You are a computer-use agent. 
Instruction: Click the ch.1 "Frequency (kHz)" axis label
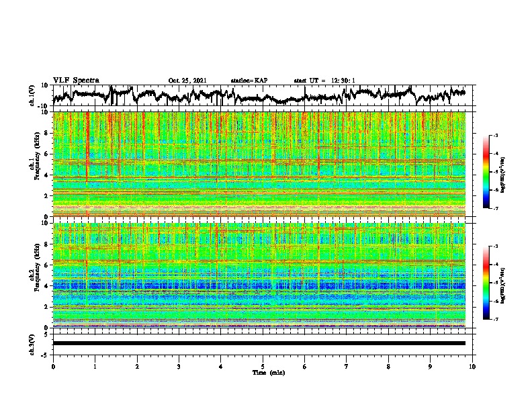[37, 156]
